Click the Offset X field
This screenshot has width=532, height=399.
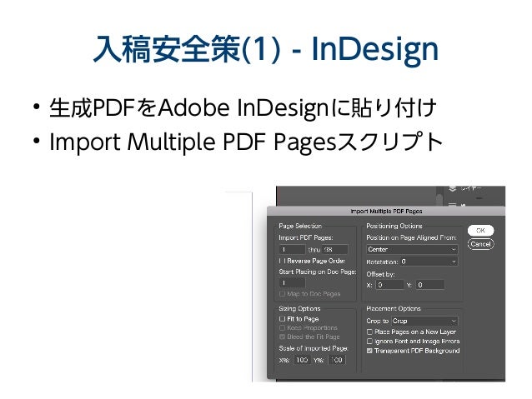coord(390,285)
